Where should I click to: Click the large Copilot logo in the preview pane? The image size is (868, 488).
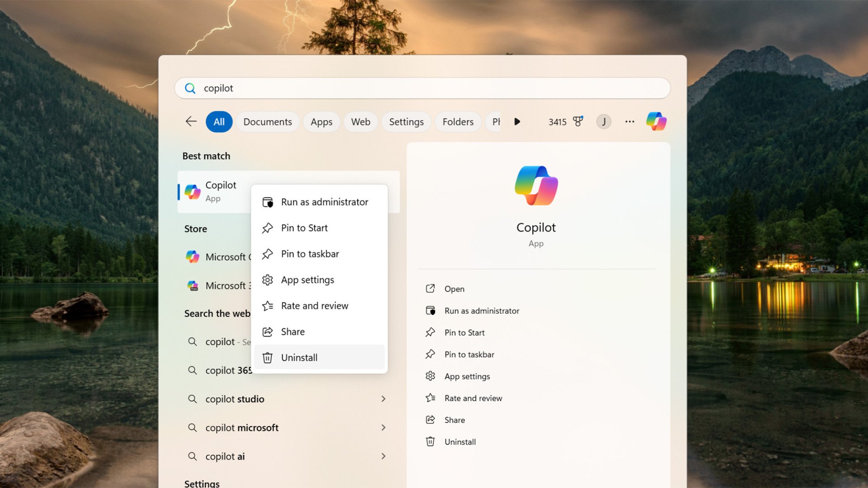[x=536, y=186]
